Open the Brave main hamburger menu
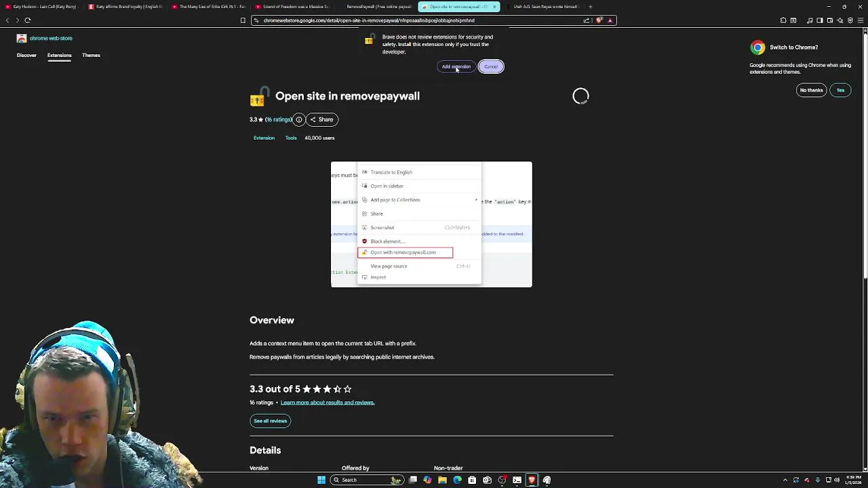 [861, 20]
